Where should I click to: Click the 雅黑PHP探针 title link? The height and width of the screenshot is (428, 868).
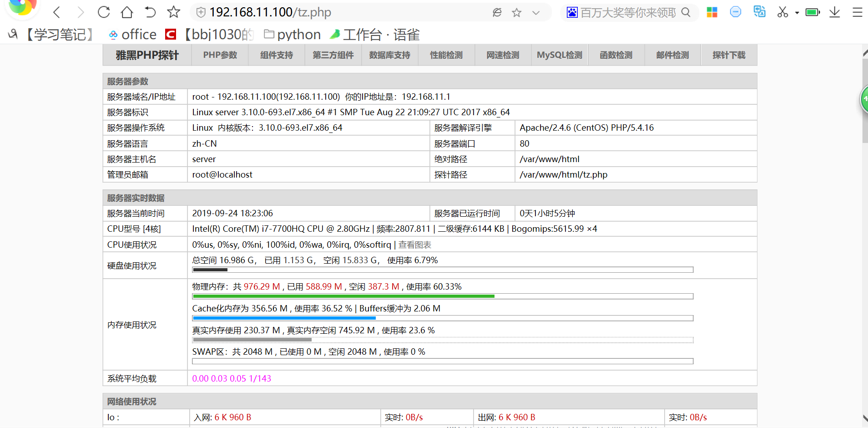[x=147, y=55]
